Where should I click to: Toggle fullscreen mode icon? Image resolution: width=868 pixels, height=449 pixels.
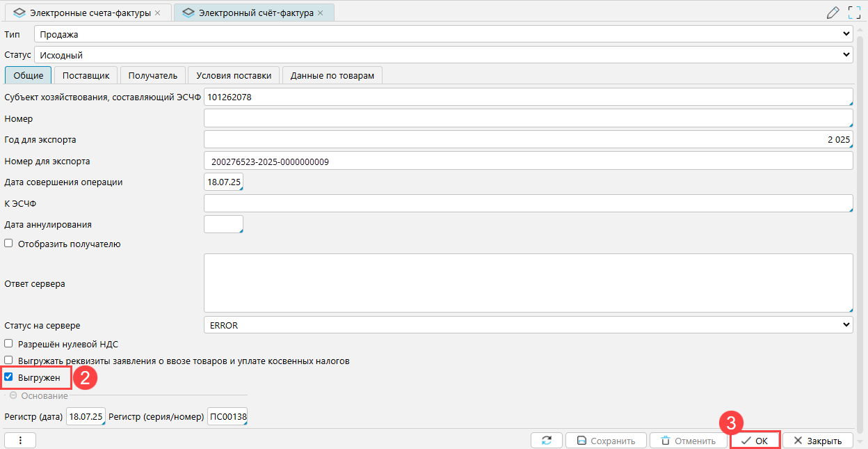coord(854,13)
